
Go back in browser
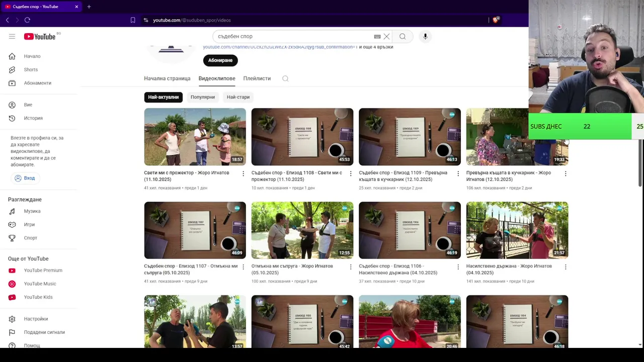coord(7,20)
